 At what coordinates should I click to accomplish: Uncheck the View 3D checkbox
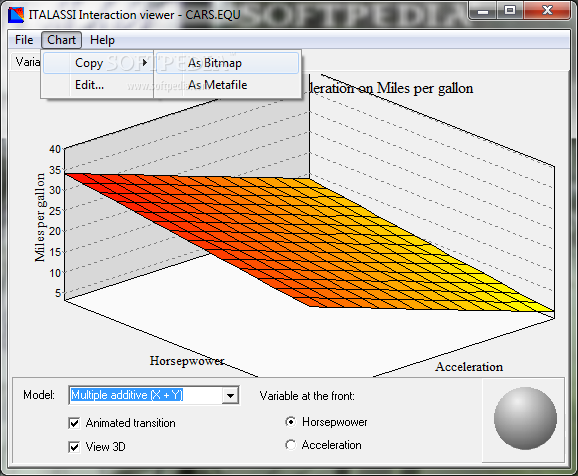pyautogui.click(x=74, y=447)
